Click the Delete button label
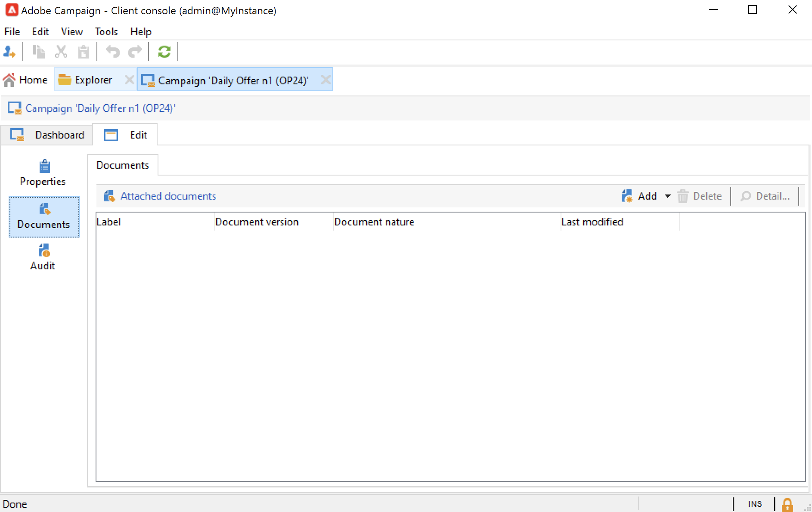Viewport: 812px width, 512px height. pyautogui.click(x=707, y=196)
